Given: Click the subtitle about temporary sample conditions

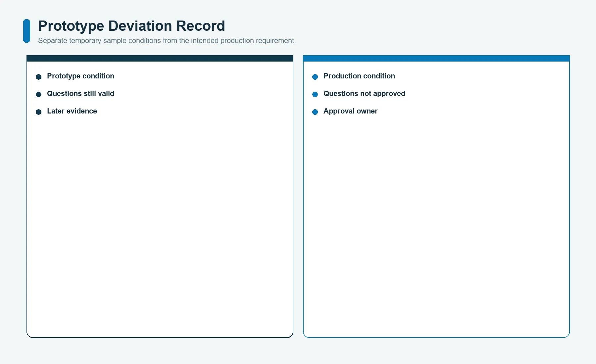Looking at the screenshot, I should (x=167, y=41).
